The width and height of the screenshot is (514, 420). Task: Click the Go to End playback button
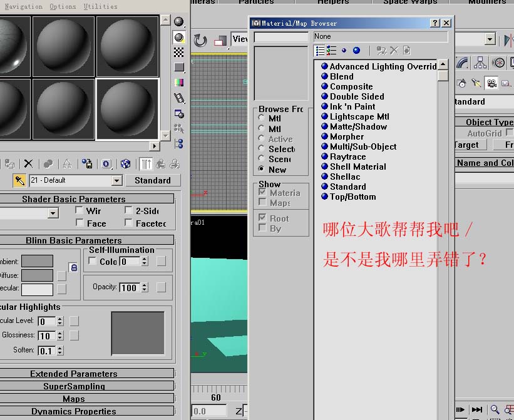[x=476, y=409]
